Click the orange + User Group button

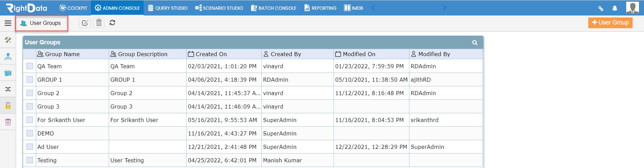point(610,23)
